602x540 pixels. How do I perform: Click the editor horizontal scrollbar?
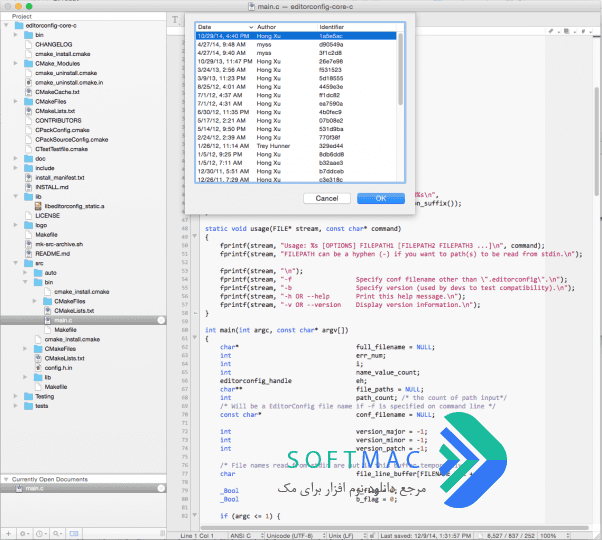click(x=394, y=528)
